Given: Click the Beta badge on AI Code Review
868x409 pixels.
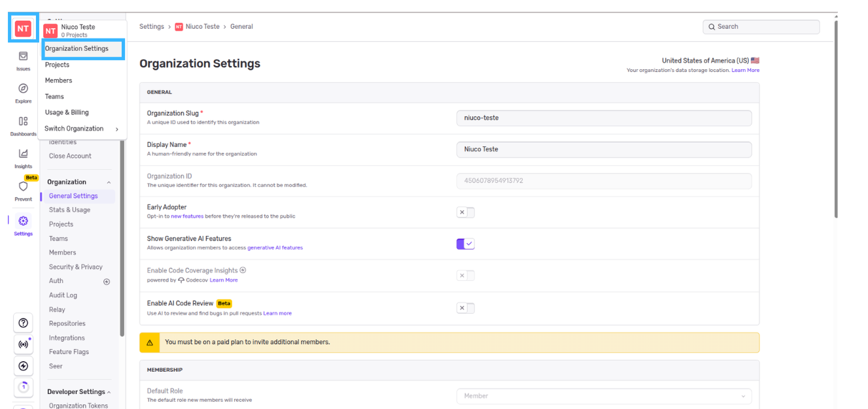Looking at the screenshot, I should (224, 303).
